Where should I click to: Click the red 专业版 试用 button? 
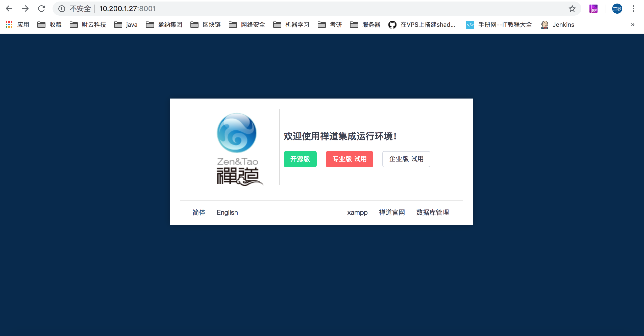point(349,159)
